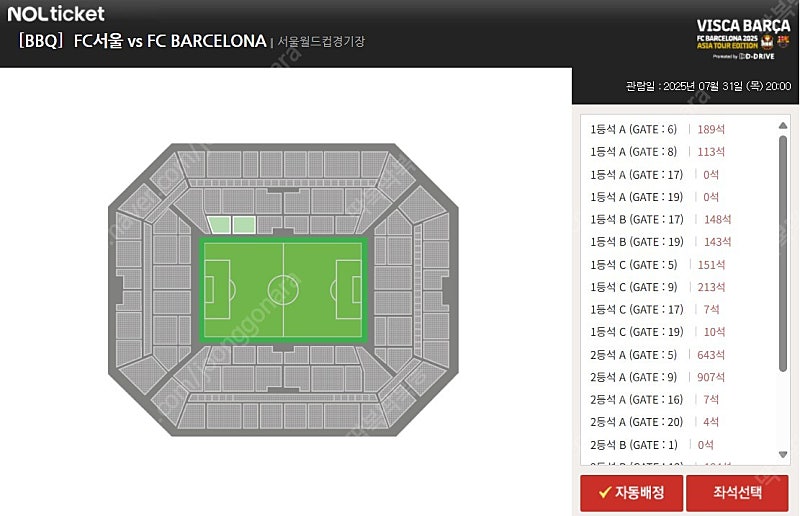Screen dimensions: 800x516
Task: Click the checkmark on 자동배정 button
Action: 605,493
